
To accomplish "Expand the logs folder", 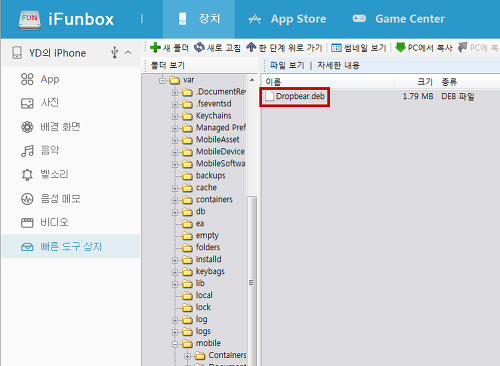I will [175, 332].
